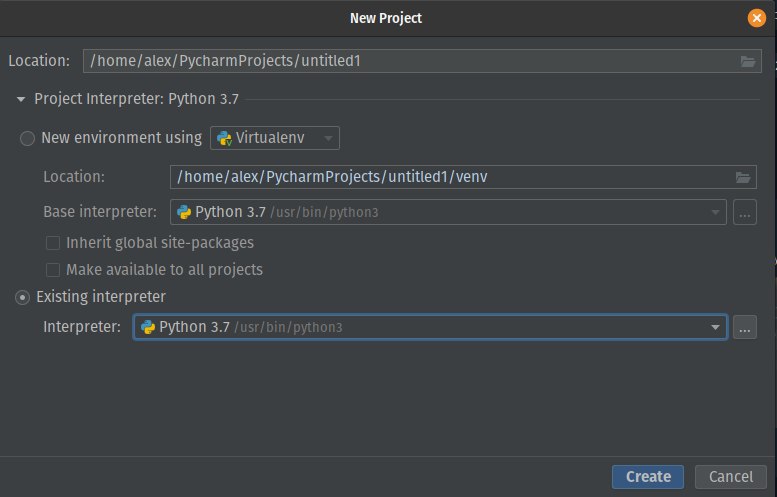Click the Cancel button
This screenshot has width=777, height=497.
coord(730,477)
